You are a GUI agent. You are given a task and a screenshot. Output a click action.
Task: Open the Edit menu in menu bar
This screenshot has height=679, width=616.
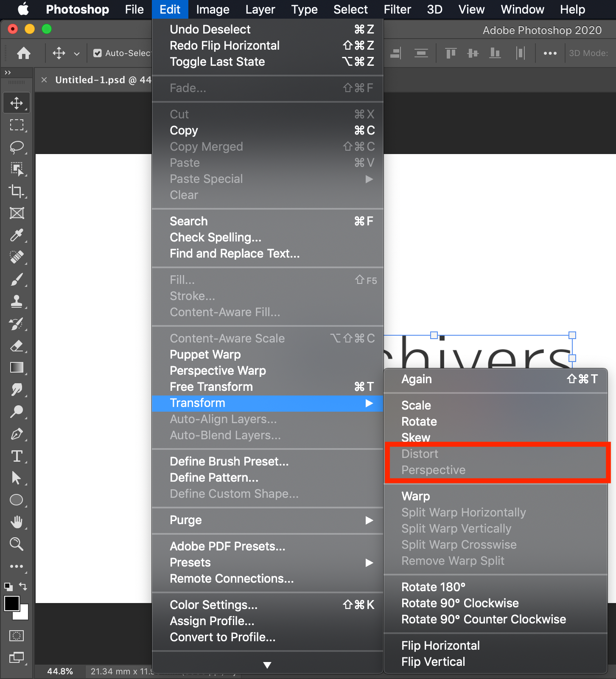coord(170,9)
